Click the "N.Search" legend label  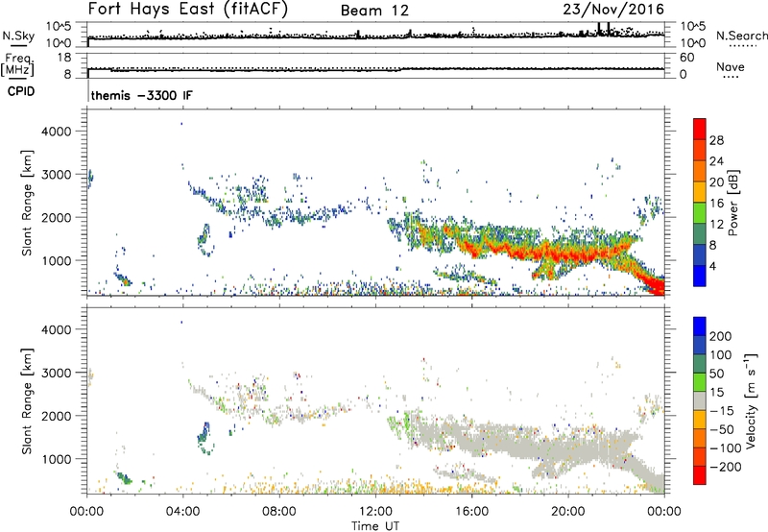[741, 36]
